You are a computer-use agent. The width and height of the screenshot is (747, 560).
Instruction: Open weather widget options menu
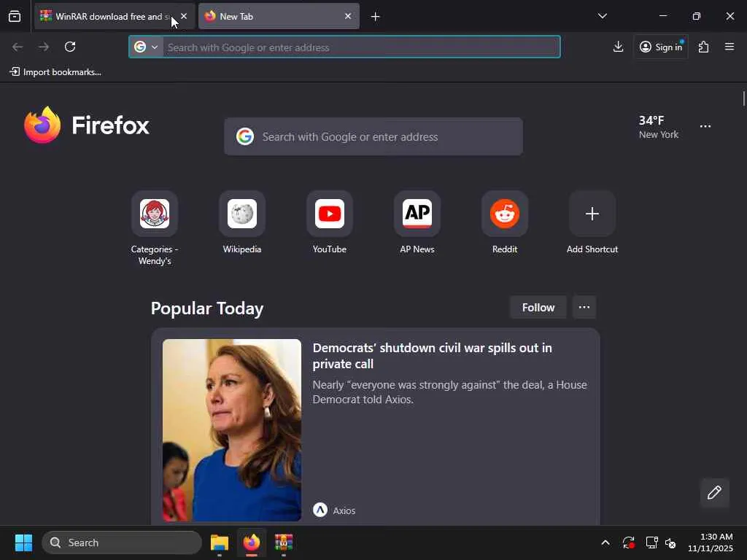coord(705,127)
